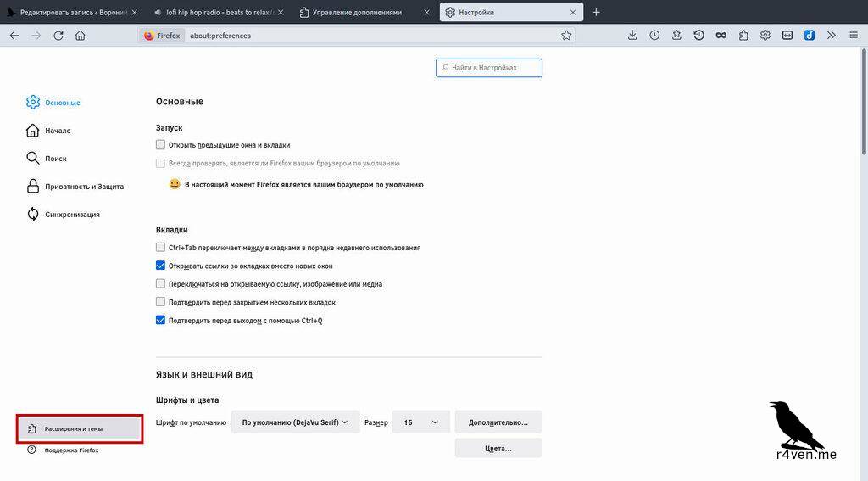Click the private browsing mask icon
Image resolution: width=868 pixels, height=481 pixels.
721,36
